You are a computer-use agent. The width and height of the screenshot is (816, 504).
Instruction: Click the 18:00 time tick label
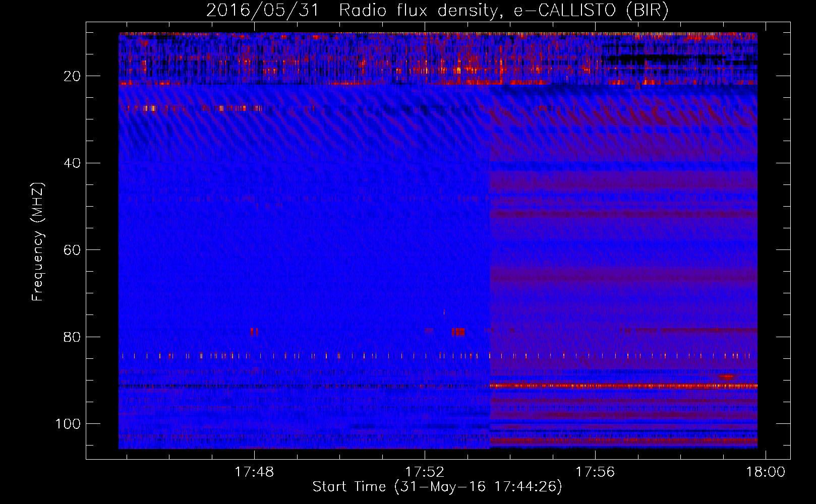[x=766, y=472]
